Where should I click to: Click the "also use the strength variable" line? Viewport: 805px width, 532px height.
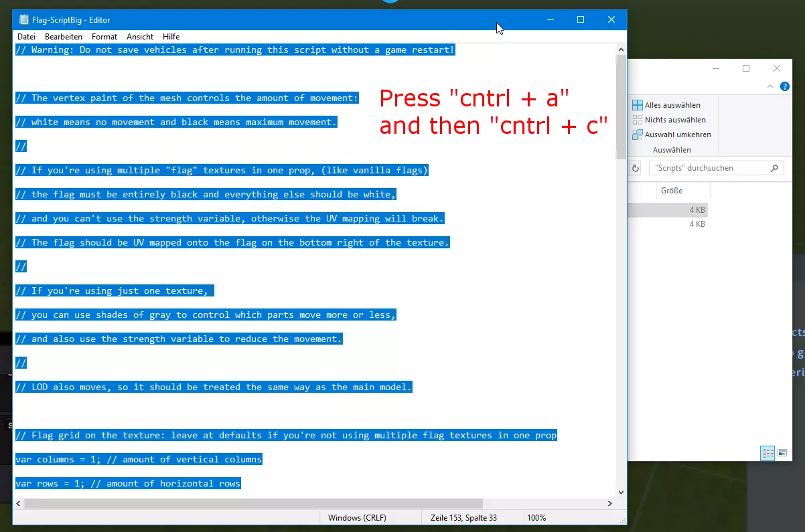(179, 339)
